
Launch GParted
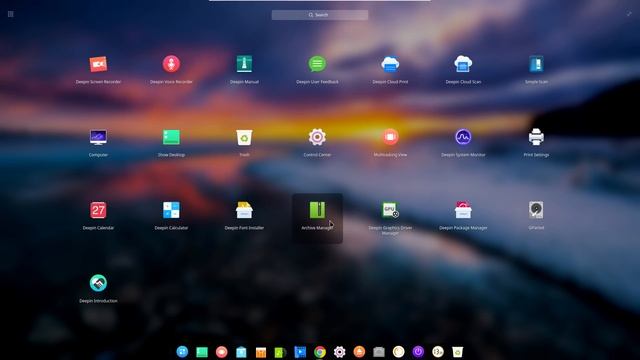tap(536, 210)
